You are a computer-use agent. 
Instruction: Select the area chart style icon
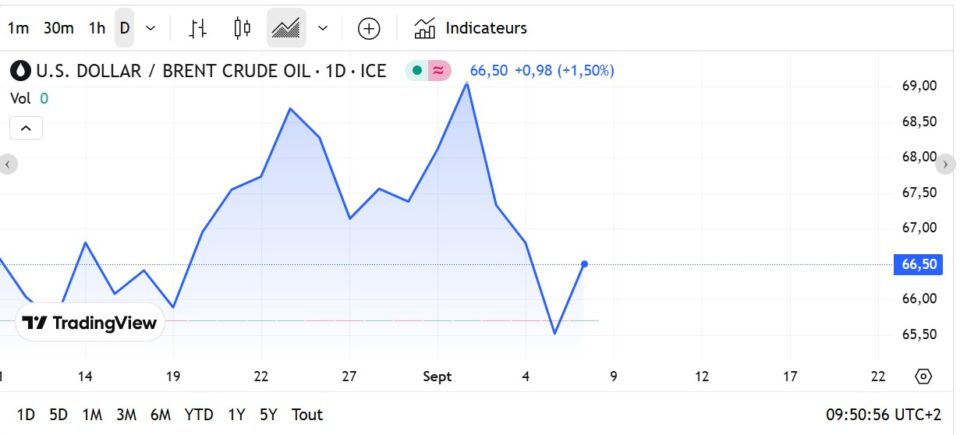[286, 28]
